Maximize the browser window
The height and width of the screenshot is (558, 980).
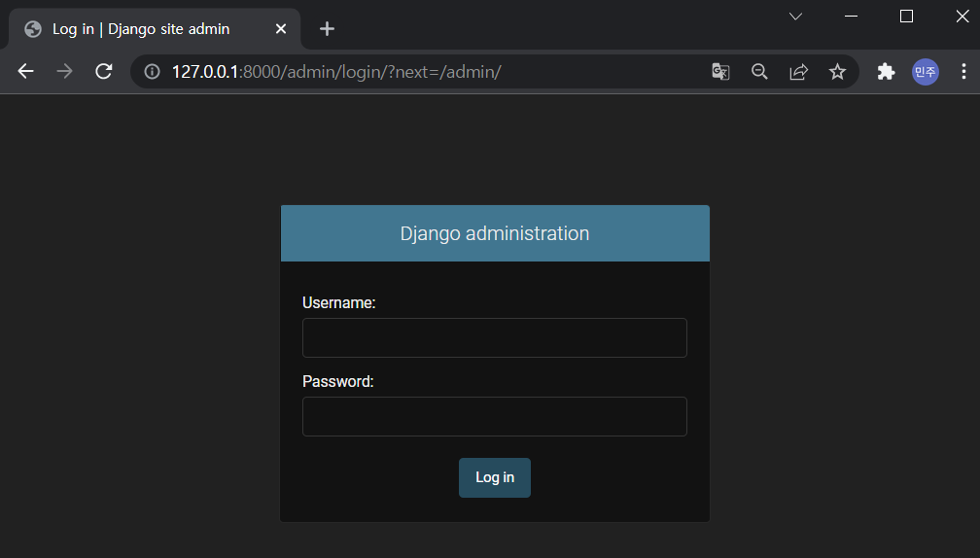tap(906, 17)
